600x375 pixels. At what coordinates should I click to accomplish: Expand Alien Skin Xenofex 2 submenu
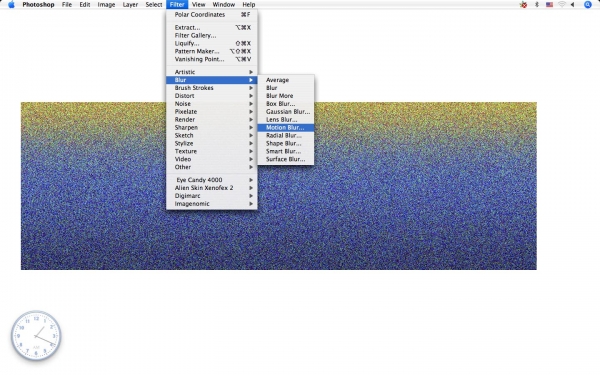click(212, 188)
